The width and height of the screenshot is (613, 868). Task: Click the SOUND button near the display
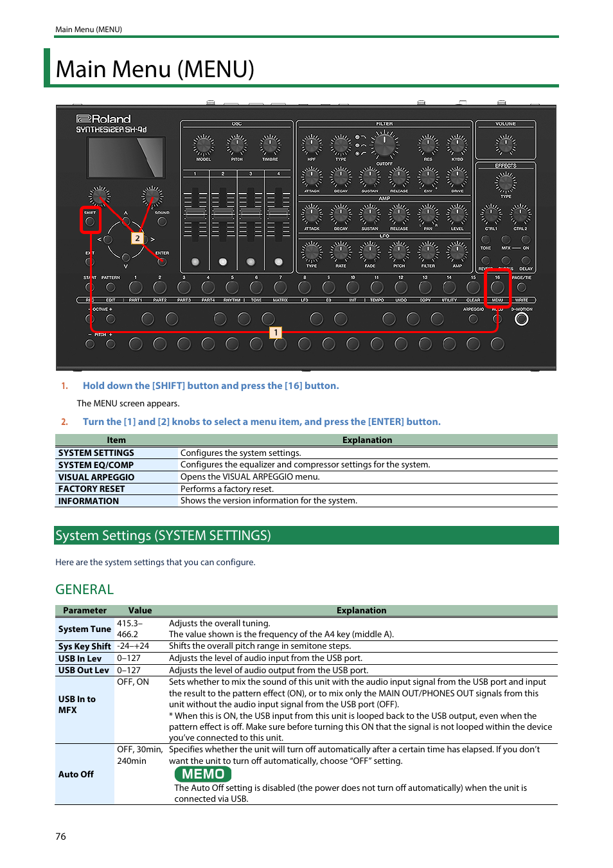[162, 222]
